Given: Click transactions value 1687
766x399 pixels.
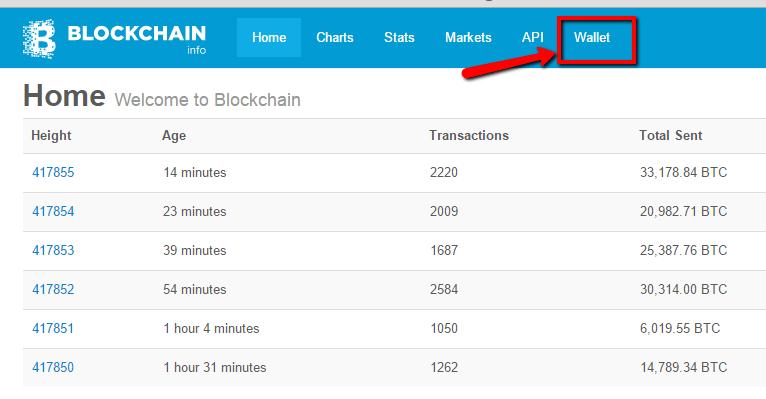Looking at the screenshot, I should [x=444, y=251].
